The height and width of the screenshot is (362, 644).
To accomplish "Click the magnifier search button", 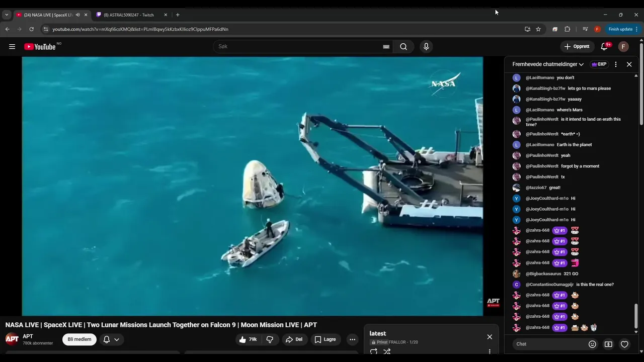I will point(404,47).
